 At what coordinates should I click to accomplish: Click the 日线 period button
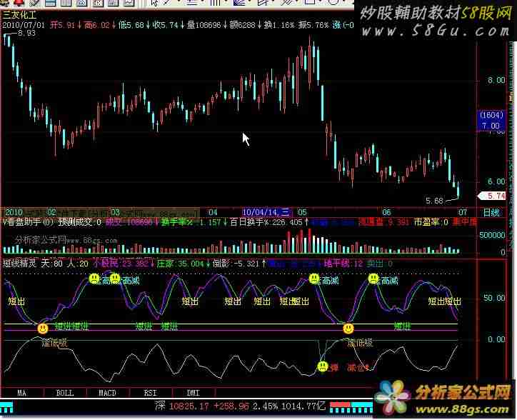491,212
